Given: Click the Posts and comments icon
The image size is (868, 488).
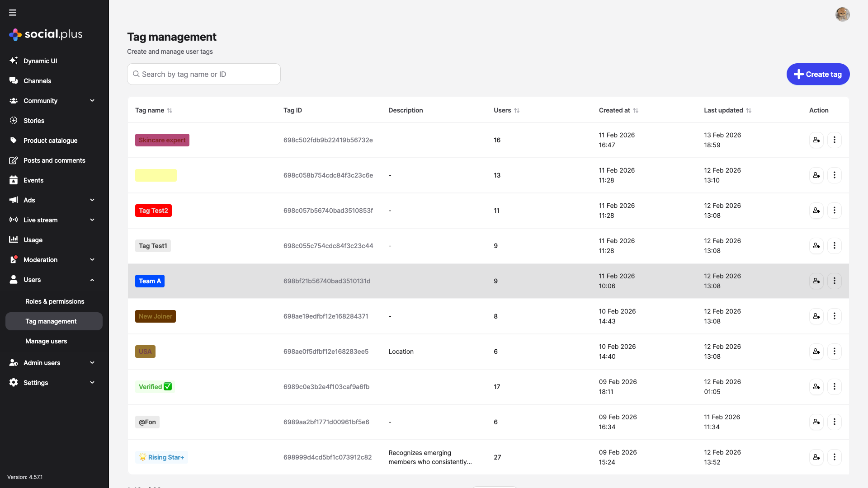Looking at the screenshot, I should click(14, 160).
